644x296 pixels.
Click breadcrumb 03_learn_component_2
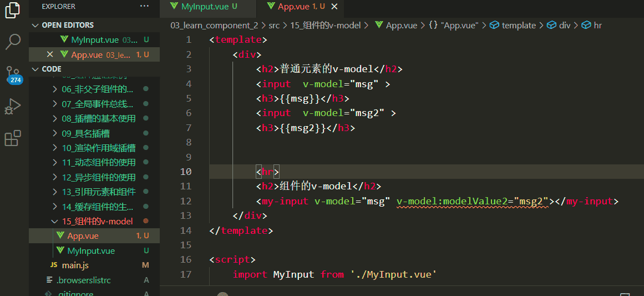pos(215,26)
